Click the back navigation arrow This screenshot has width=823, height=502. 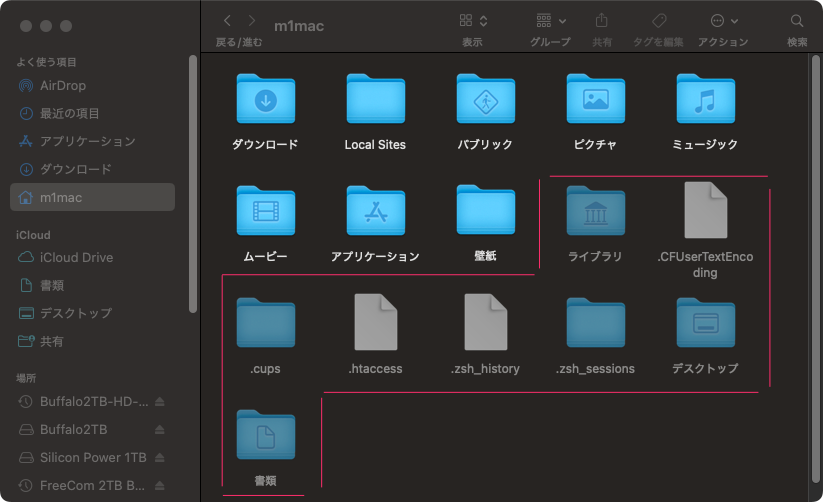(x=227, y=20)
